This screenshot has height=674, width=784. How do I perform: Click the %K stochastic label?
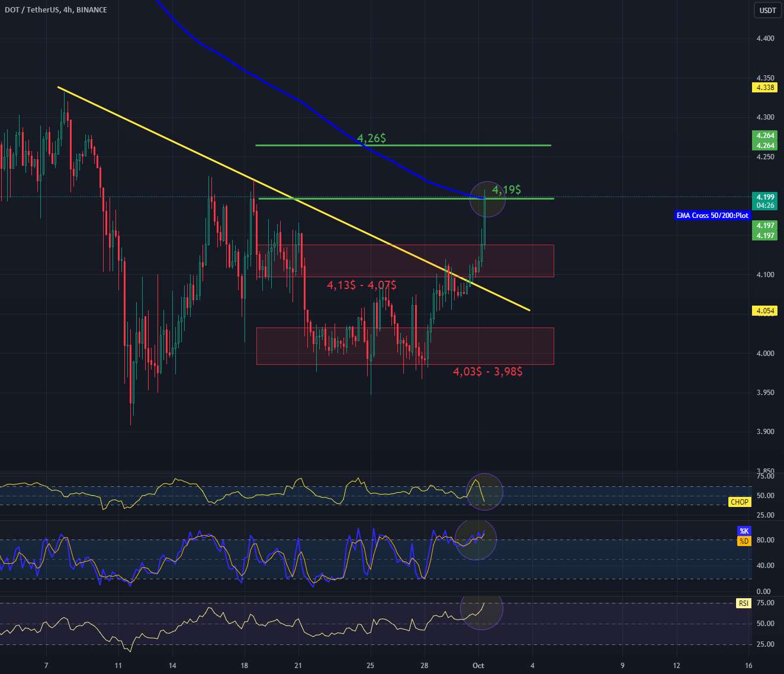(x=744, y=531)
